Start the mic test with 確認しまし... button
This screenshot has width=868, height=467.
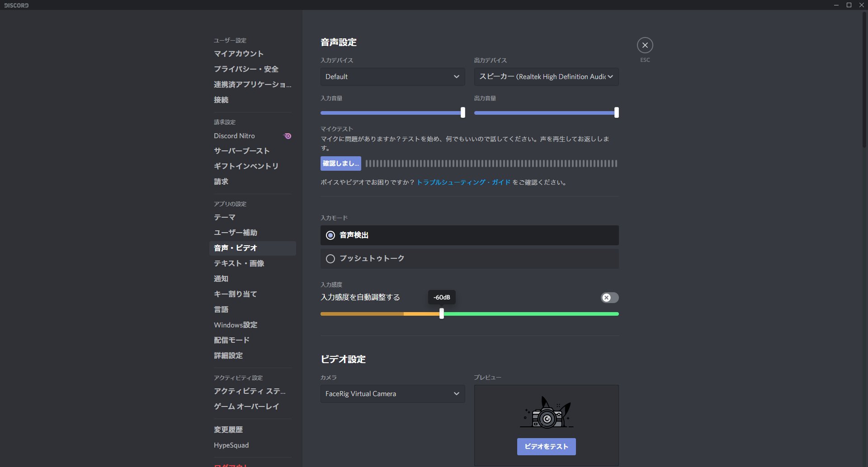(340, 163)
